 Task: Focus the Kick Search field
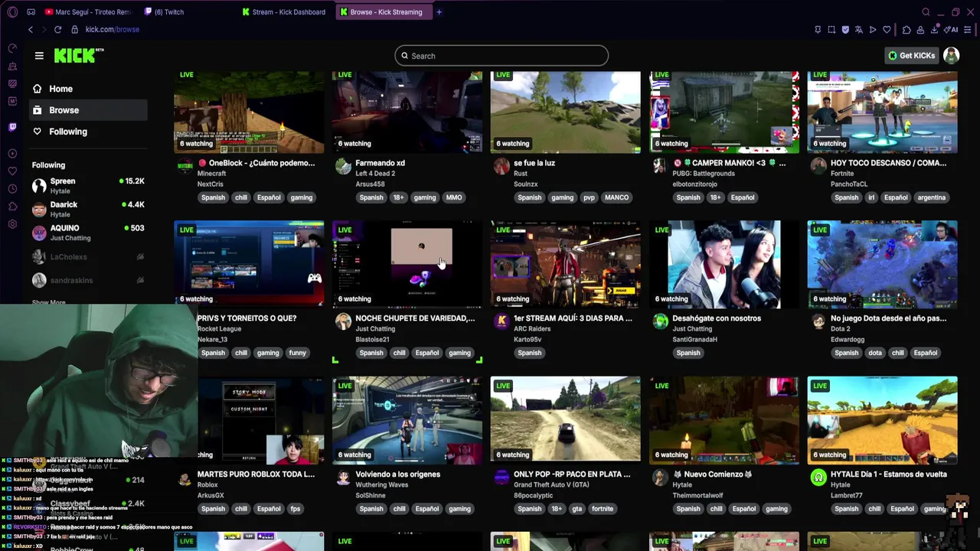pyautogui.click(x=501, y=56)
